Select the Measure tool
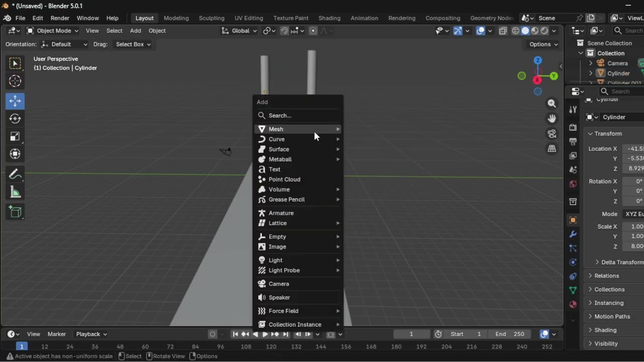Screen dimensions: 644x362 pyautogui.click(x=15, y=192)
